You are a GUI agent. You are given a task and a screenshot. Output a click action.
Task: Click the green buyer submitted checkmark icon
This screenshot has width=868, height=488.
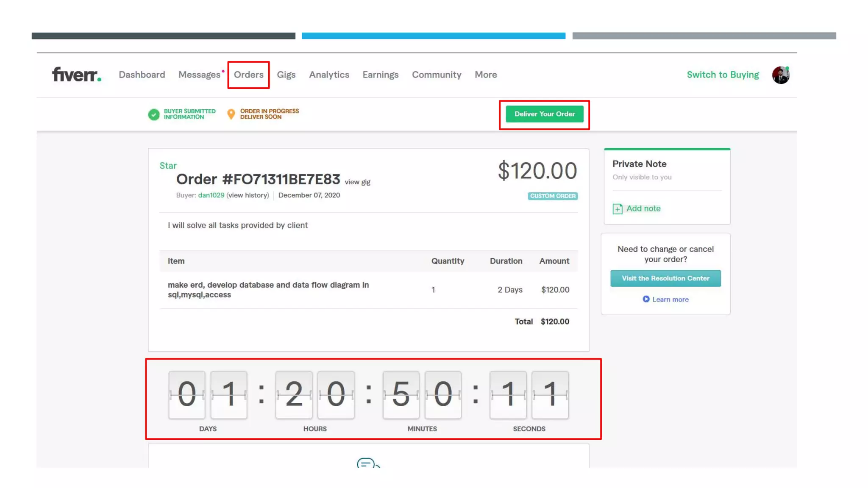(154, 114)
